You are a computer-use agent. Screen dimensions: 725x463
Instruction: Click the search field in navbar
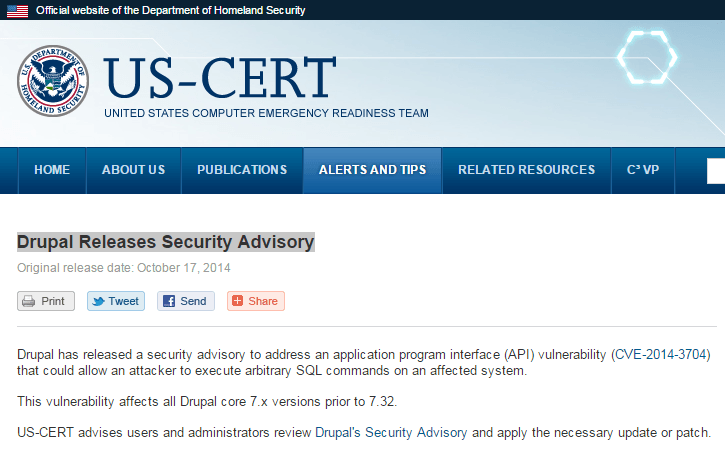pyautogui.click(x=716, y=171)
